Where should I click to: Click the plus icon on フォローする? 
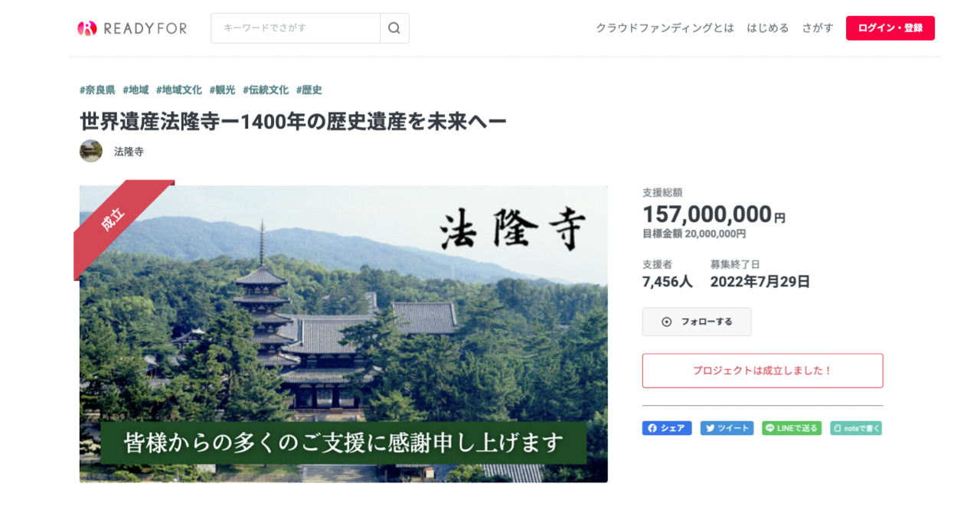[x=667, y=322]
